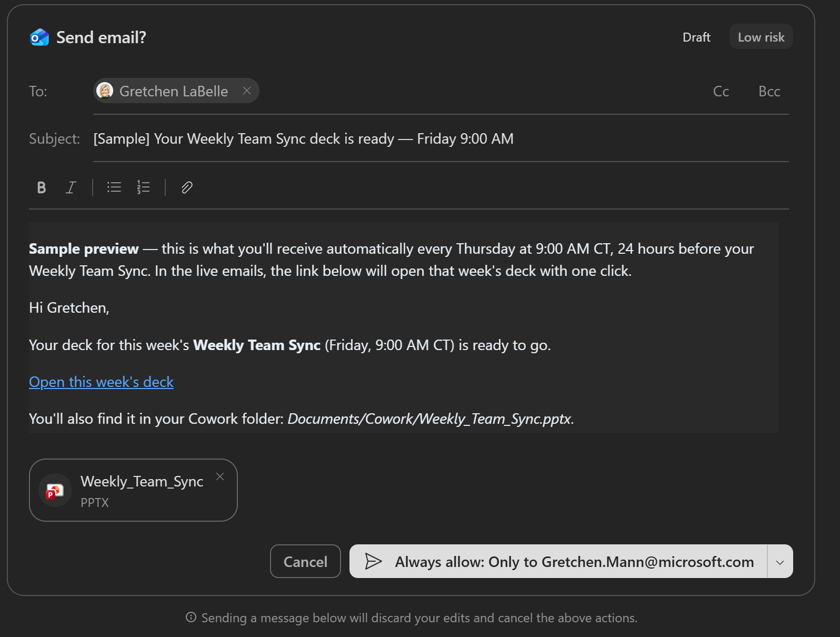Attach a file with paperclip icon

(187, 187)
